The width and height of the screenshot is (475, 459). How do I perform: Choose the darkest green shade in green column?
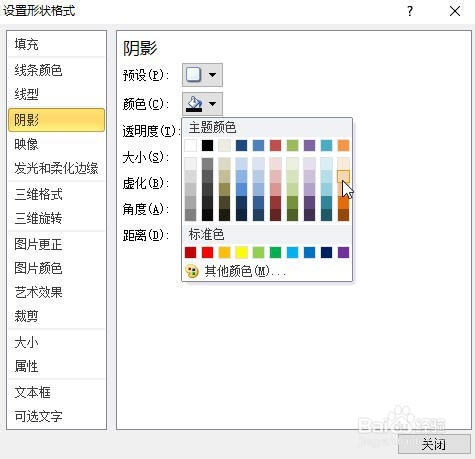click(292, 215)
